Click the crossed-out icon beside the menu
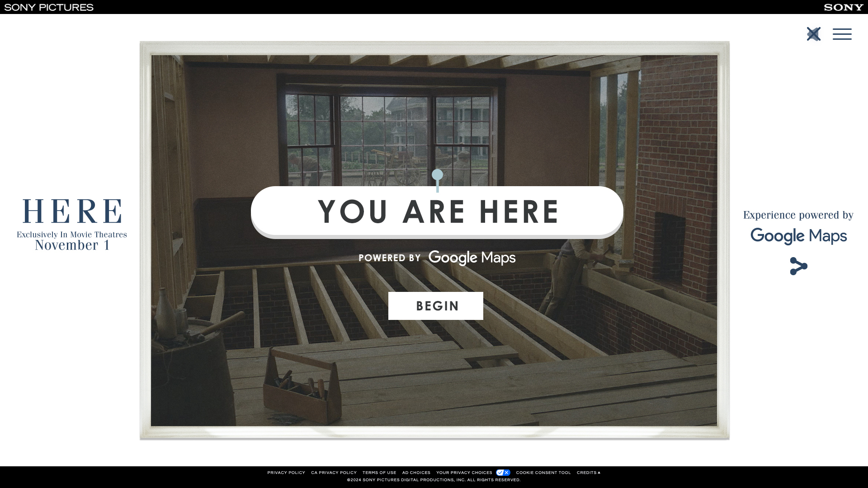This screenshot has width=868, height=488. click(813, 34)
